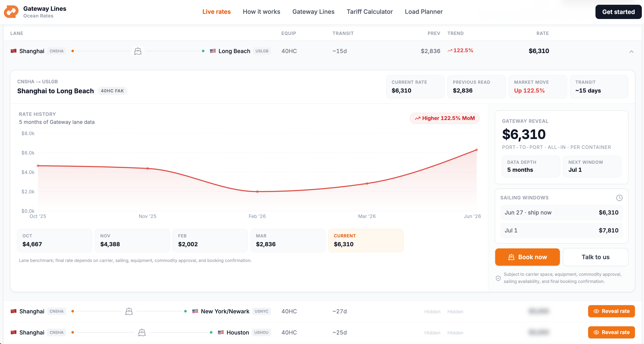Image resolution: width=644 pixels, height=344 pixels.
Task: Click the Mar '26 chart data point
Action: (367, 183)
